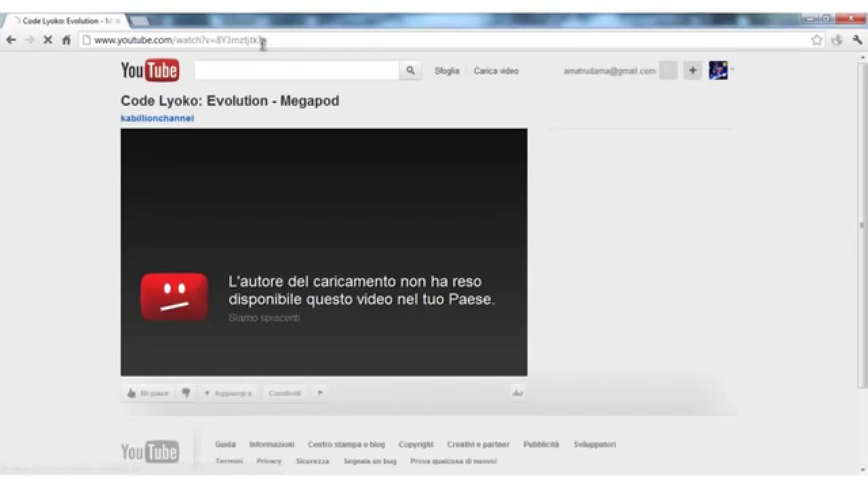Go to the browser Home page icon
The height and width of the screenshot is (488, 868).
(x=66, y=40)
